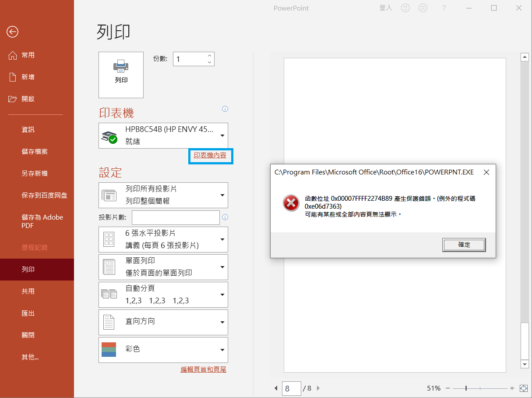Open the 列印所有投影片 dropdown
This screenshot has height=398, width=532.
163,195
